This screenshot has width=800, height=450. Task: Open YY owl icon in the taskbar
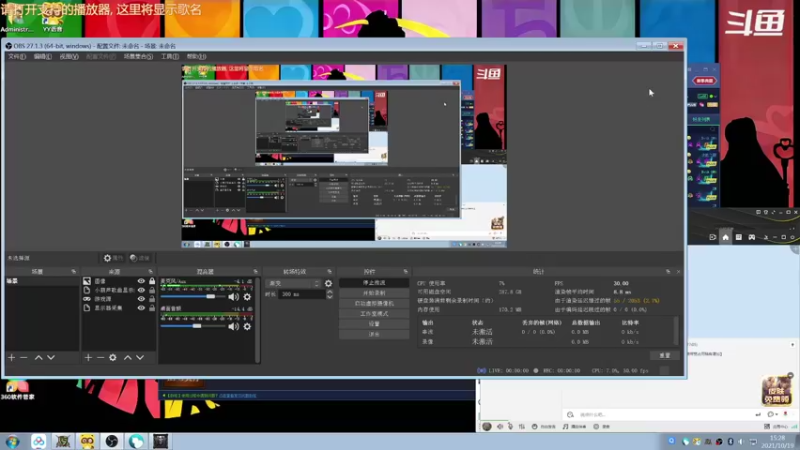coord(87,441)
